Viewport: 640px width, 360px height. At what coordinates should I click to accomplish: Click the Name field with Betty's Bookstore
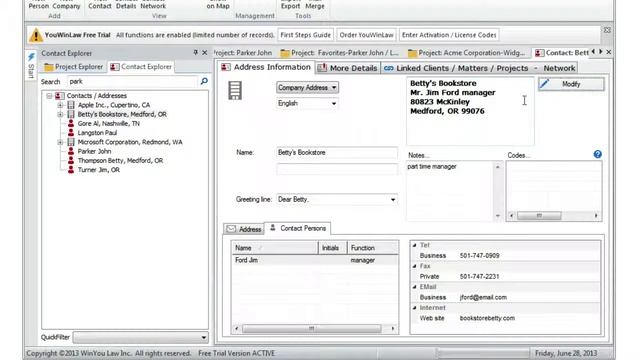pyautogui.click(x=337, y=153)
